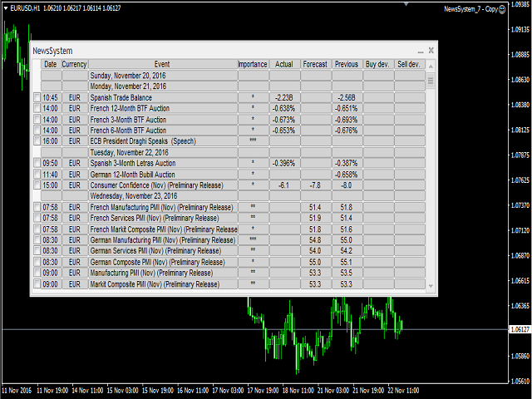
Task: Tick checkbox for German Services PMI row
Action: tap(37, 251)
